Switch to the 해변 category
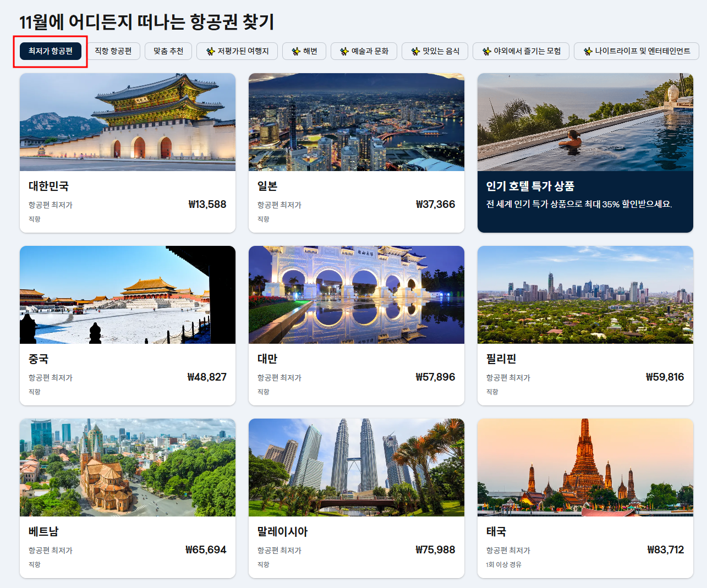This screenshot has height=588, width=707. pos(304,51)
